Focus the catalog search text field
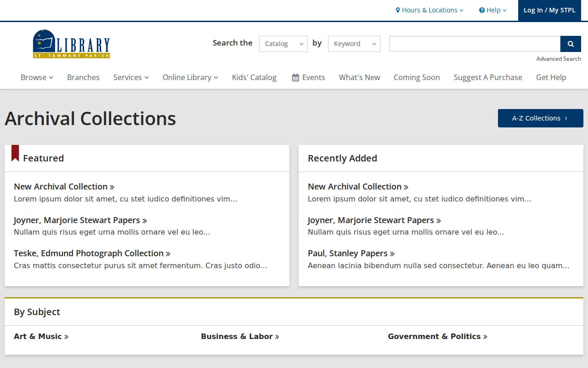Viewport: 588px width, 368px height. (475, 44)
